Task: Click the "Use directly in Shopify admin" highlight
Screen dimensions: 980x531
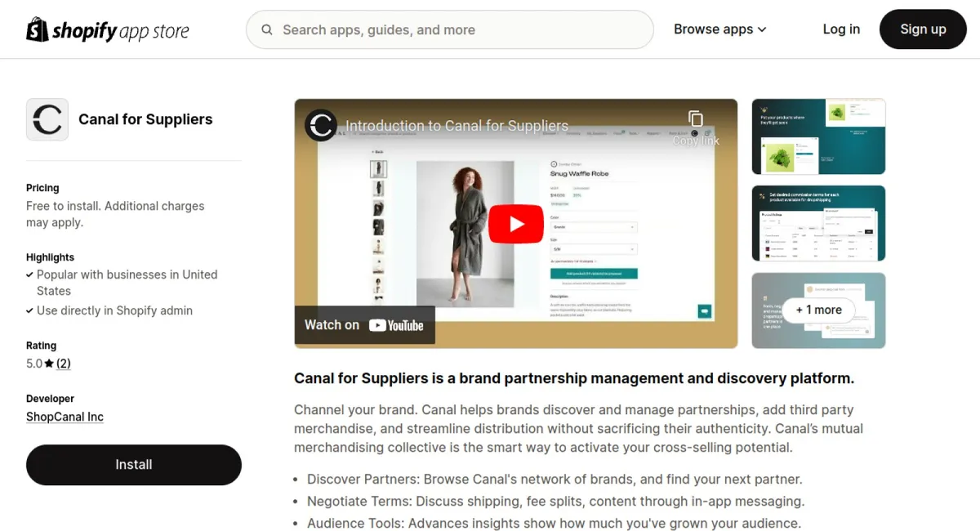Action: pyautogui.click(x=114, y=310)
